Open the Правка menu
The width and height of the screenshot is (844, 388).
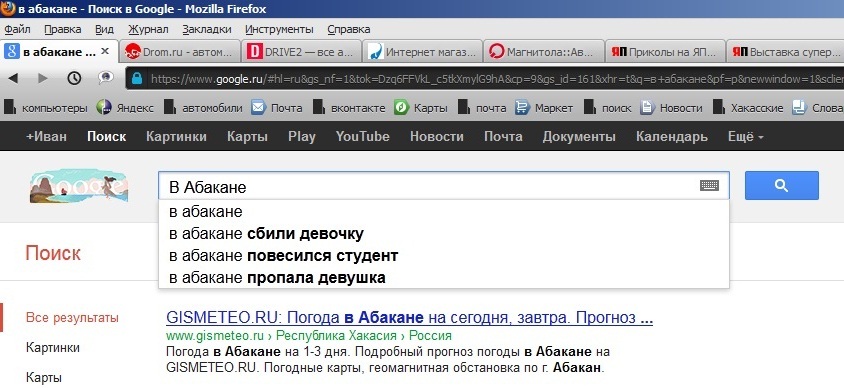coord(62,29)
